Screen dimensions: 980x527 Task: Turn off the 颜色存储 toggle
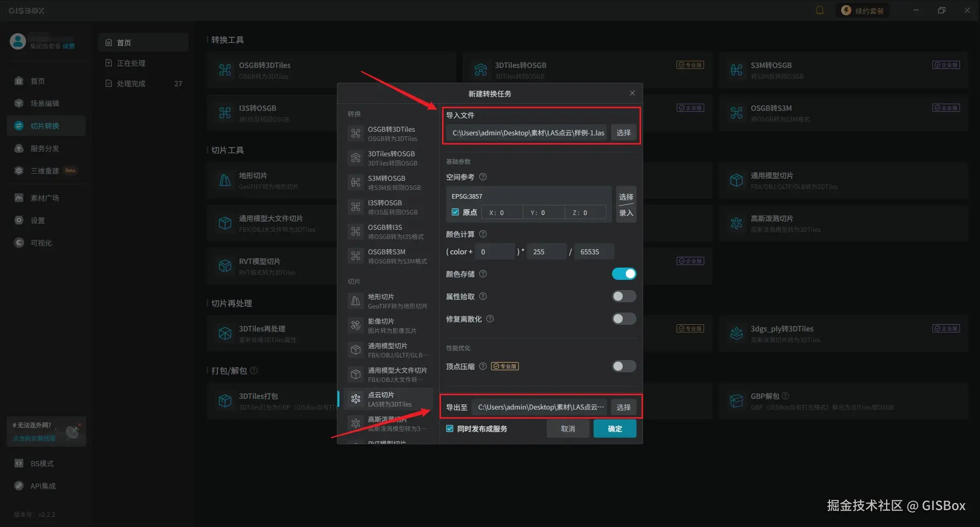(x=624, y=274)
